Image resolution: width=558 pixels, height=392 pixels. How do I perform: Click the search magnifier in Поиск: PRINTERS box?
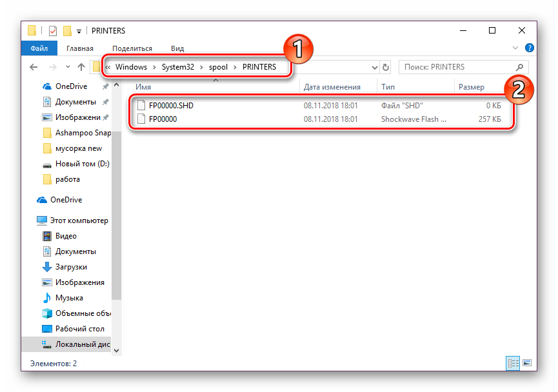[x=520, y=66]
